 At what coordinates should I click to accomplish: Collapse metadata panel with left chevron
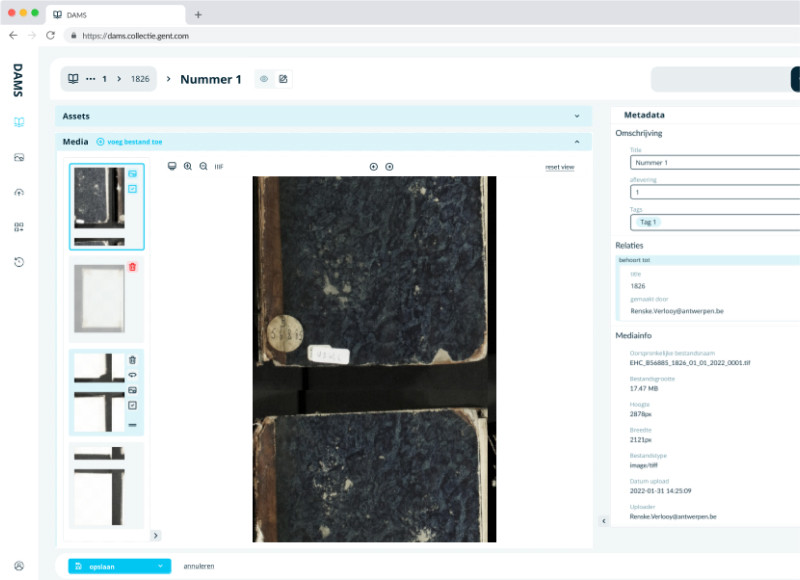pos(604,521)
